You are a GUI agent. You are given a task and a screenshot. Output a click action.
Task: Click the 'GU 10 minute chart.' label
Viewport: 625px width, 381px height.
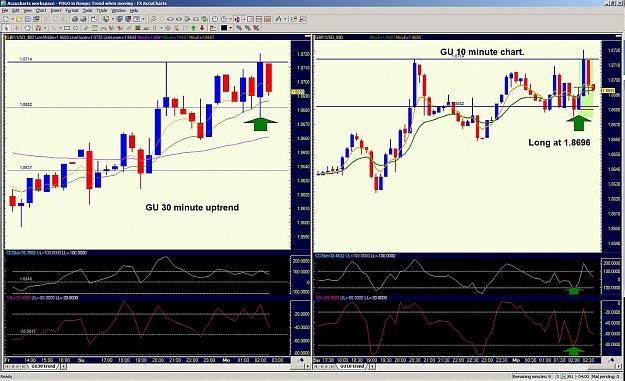[x=482, y=52]
